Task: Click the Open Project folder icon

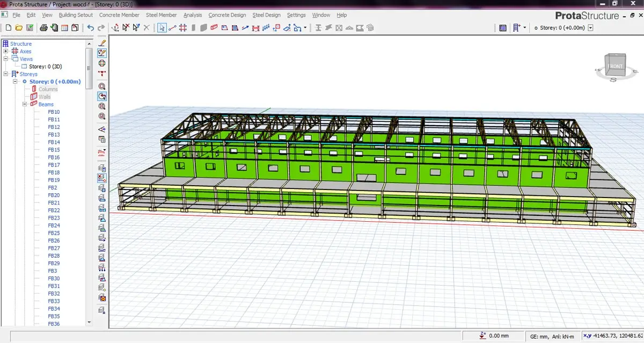Action: click(x=19, y=27)
